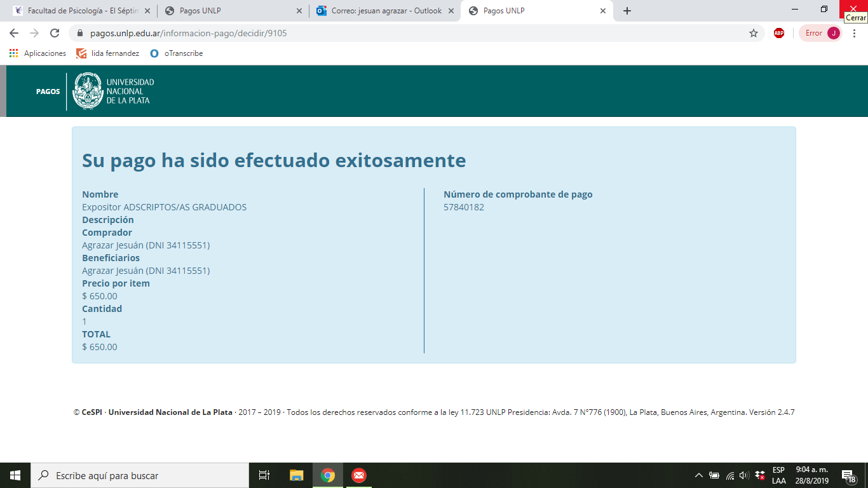Show hidden system tray icons
868x488 pixels.
tap(699, 475)
